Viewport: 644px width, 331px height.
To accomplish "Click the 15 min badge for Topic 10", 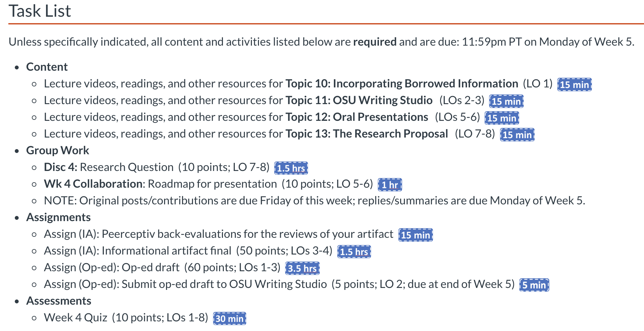I will point(575,85).
